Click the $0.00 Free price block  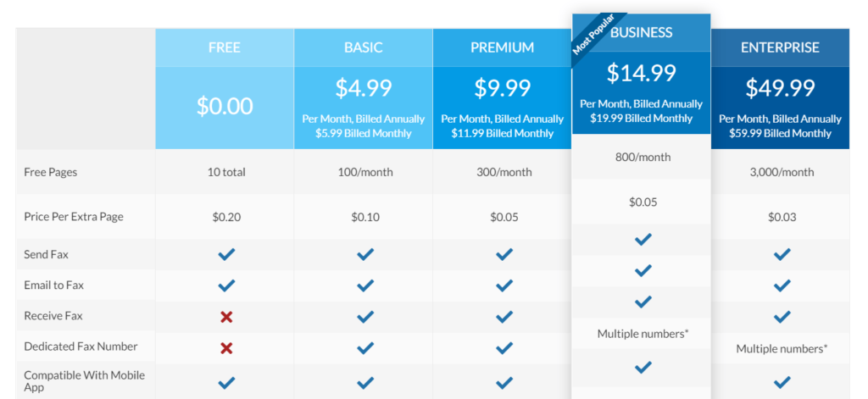[x=224, y=108]
